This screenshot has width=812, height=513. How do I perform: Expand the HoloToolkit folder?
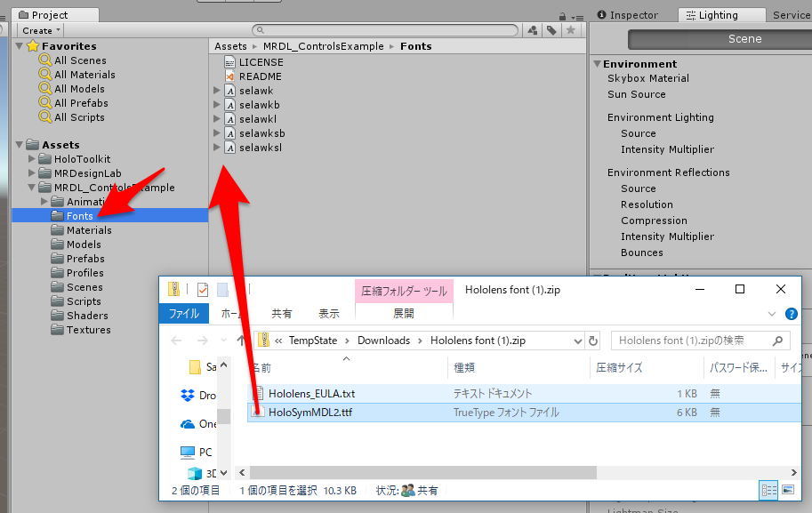pyautogui.click(x=32, y=159)
